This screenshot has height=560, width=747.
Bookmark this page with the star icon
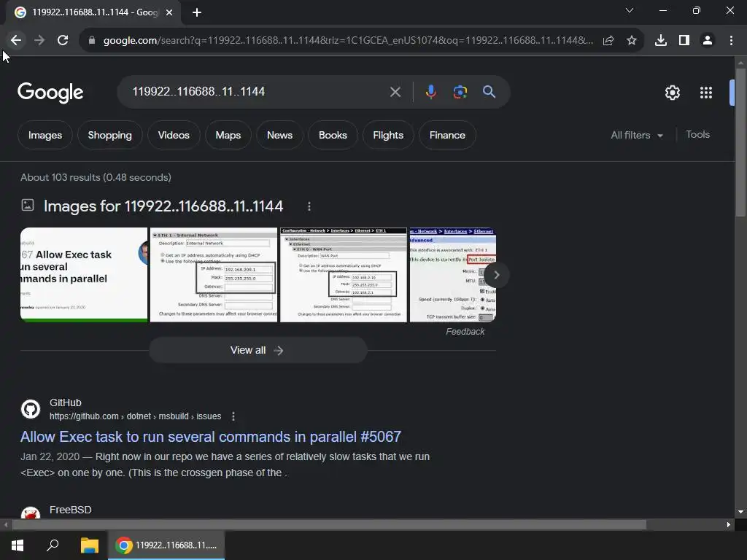[x=632, y=41]
